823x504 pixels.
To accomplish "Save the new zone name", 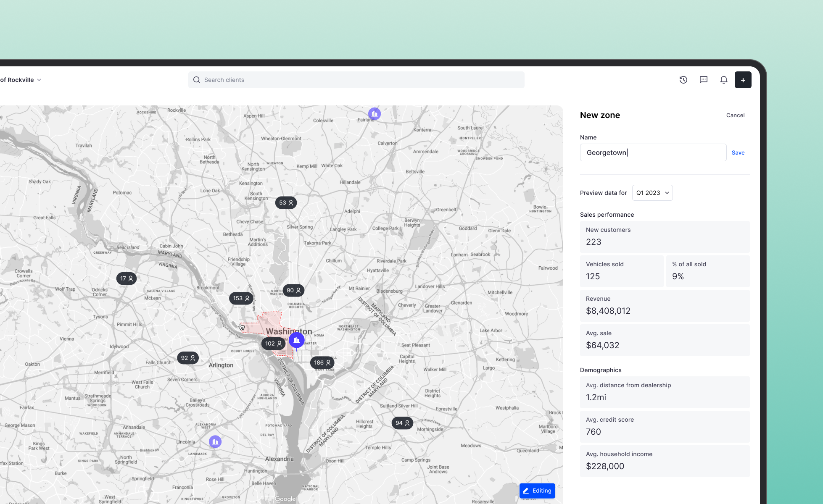I will coord(738,152).
